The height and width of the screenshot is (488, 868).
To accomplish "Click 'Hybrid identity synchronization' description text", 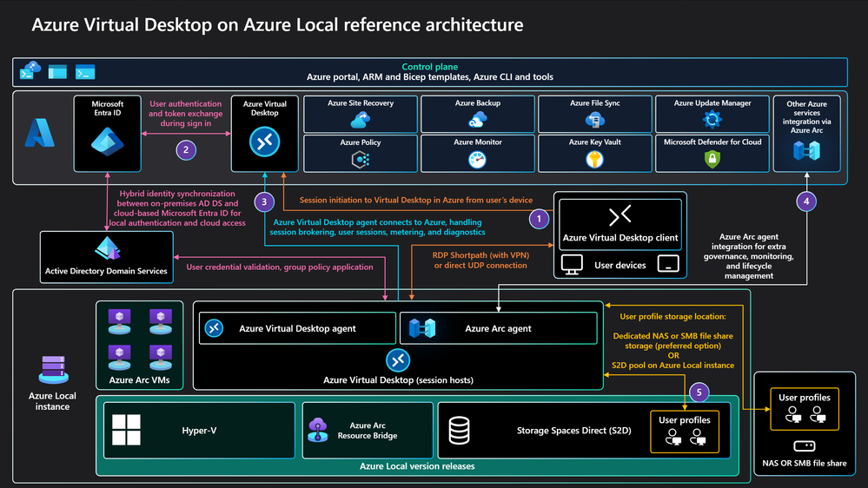I will [x=177, y=208].
